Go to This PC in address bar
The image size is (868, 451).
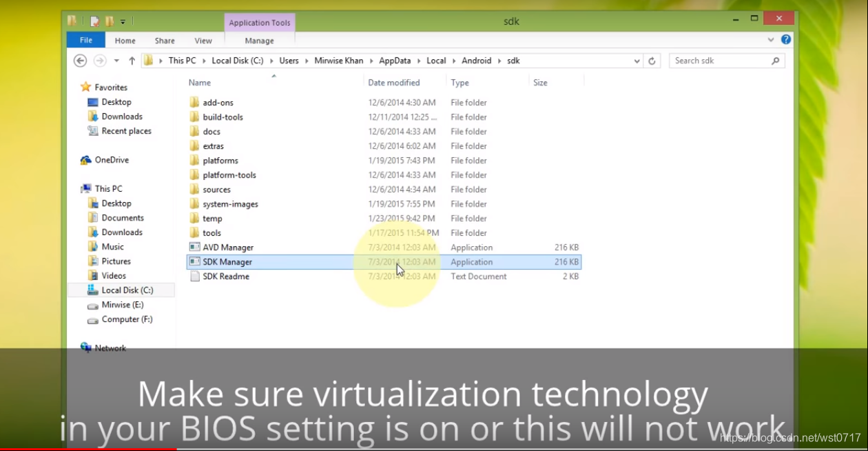(182, 61)
